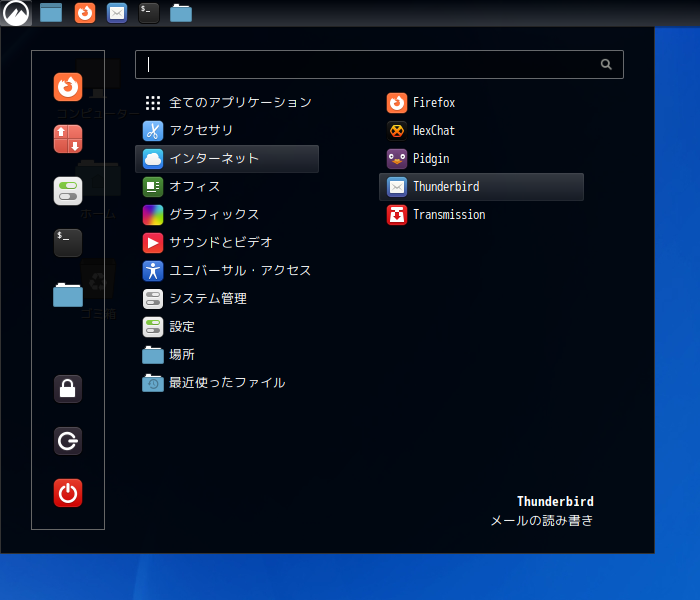Launch Pidgin messenger
Screen dimensions: 700x600
(481, 159)
